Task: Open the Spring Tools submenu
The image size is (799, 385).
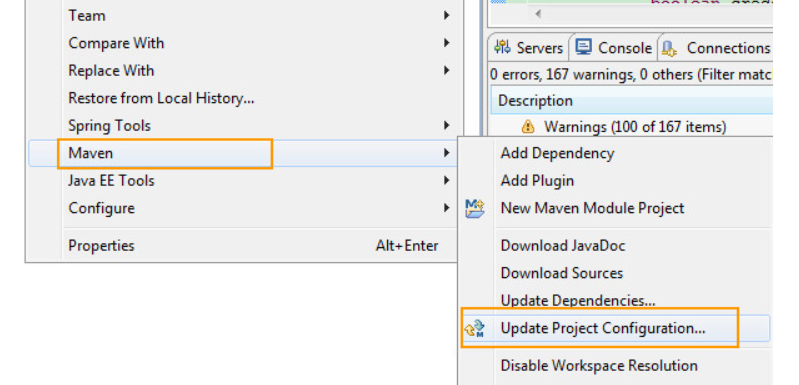Action: coord(245,126)
